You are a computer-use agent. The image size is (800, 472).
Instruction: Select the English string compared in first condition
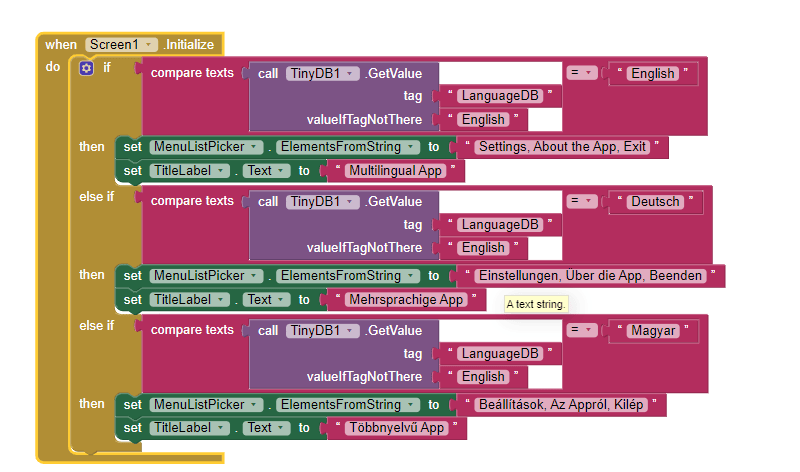[653, 73]
